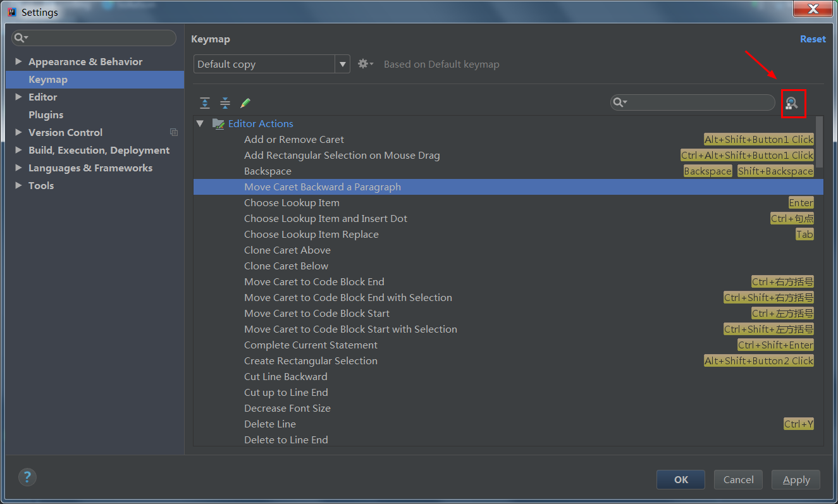Click the keymap list vertical scrollbar
The height and width of the screenshot is (504, 838).
tap(820, 142)
